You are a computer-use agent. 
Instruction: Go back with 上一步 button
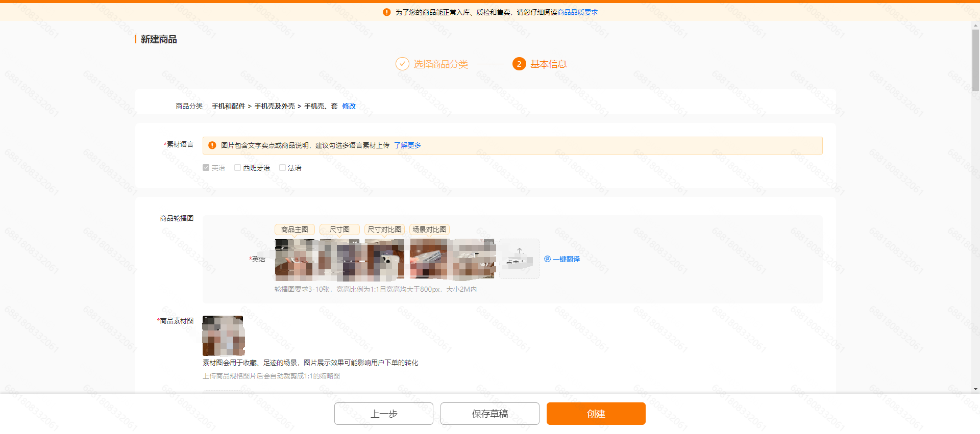(x=383, y=414)
